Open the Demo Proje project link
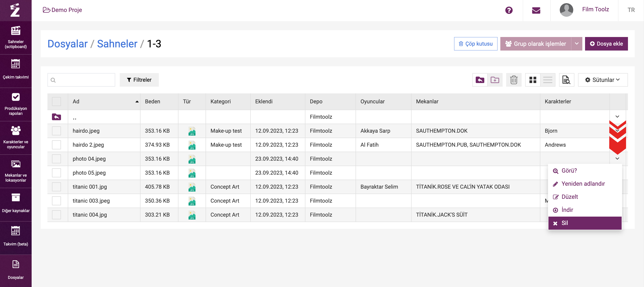The width and height of the screenshot is (644, 287). click(x=63, y=10)
